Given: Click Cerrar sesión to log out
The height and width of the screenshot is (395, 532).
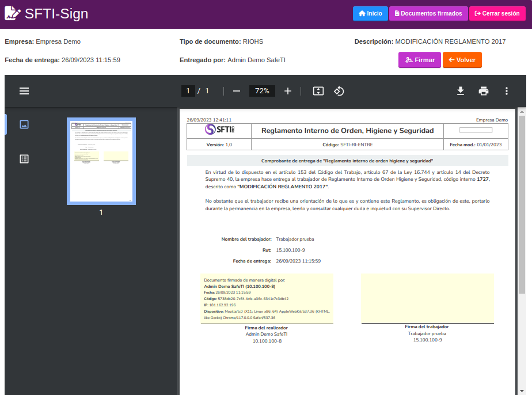Looking at the screenshot, I should [497, 14].
